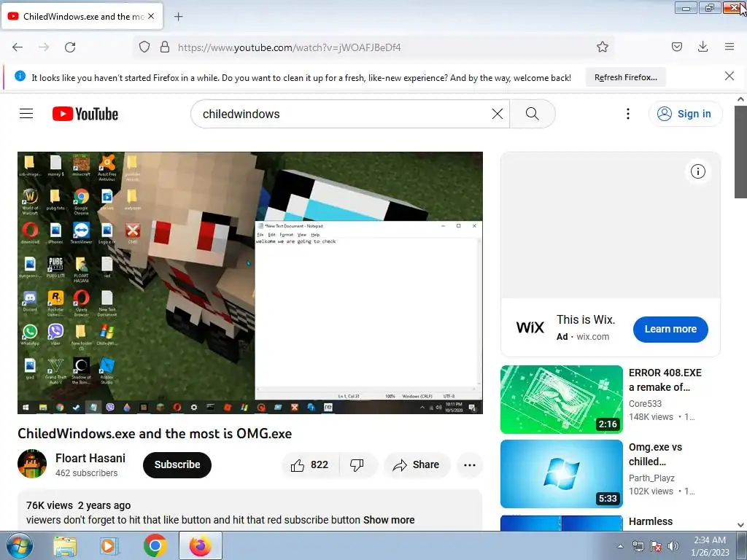Run the YouTube search magnifier button
The height and width of the screenshot is (560, 747).
pyautogui.click(x=532, y=114)
